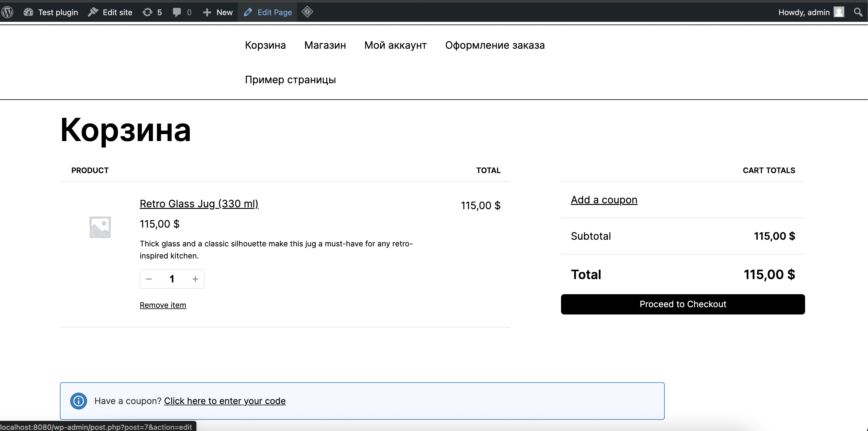Screen dimensions: 868x431
Task: Open the New content menu
Action: [x=218, y=12]
